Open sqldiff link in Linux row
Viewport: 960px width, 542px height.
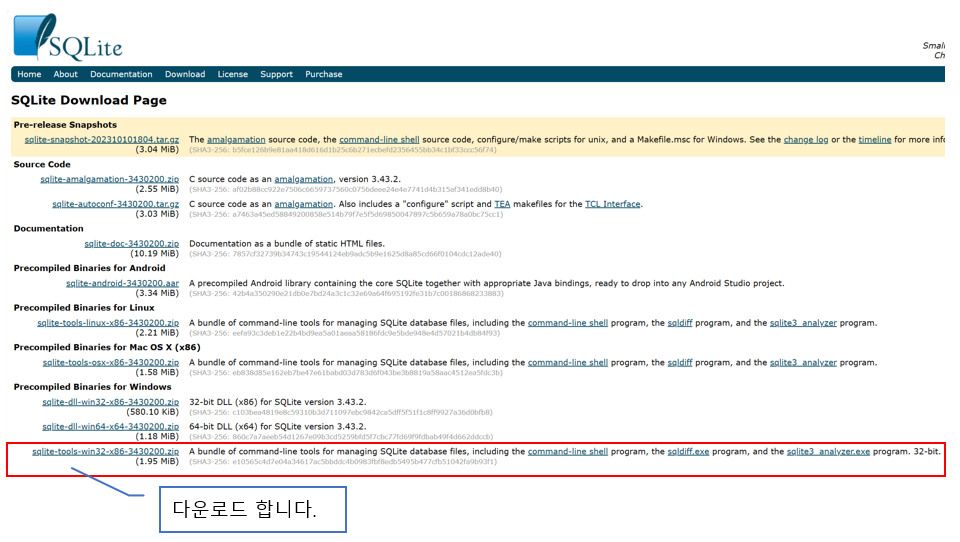tap(680, 323)
